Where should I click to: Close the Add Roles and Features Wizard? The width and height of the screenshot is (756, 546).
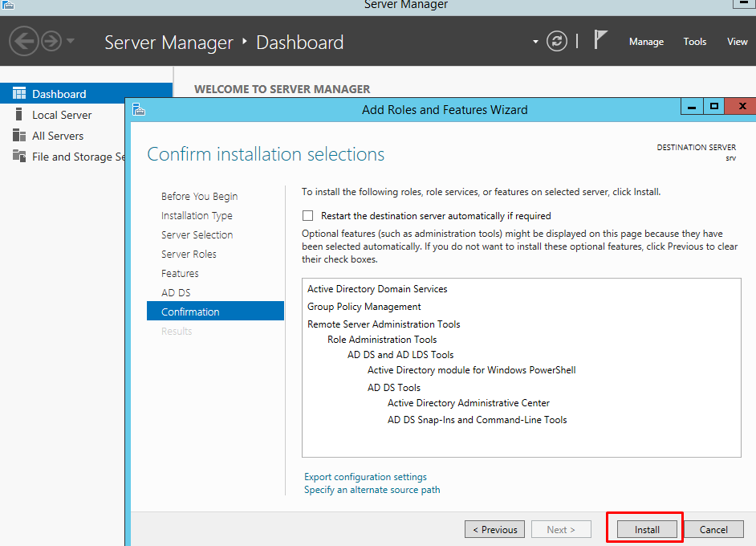click(x=742, y=106)
